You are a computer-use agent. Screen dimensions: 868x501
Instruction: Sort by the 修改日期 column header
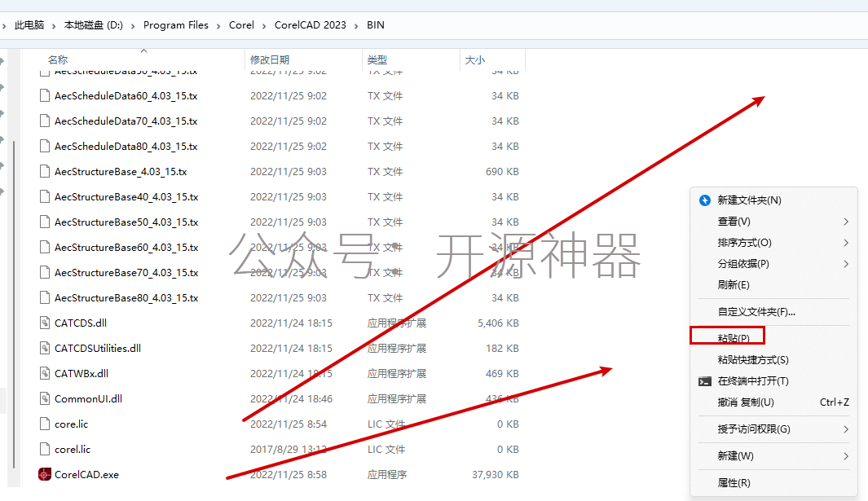pyautogui.click(x=270, y=59)
